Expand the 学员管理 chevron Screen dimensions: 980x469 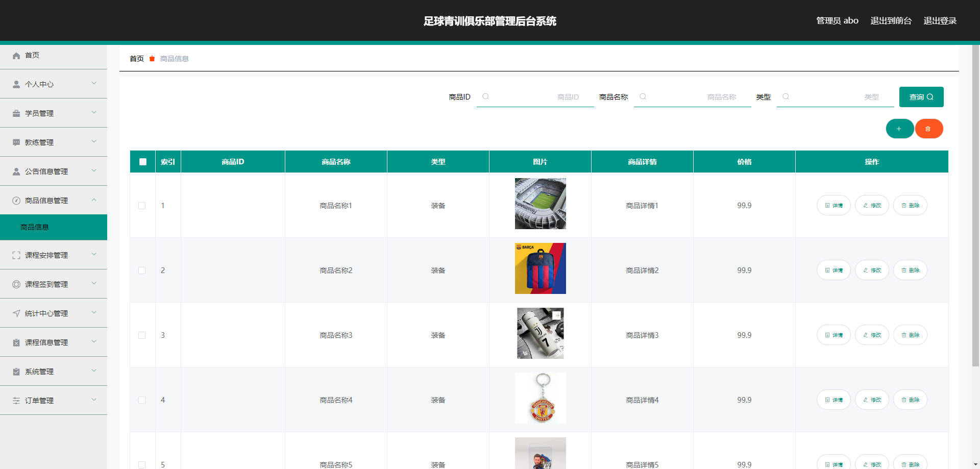pyautogui.click(x=94, y=112)
